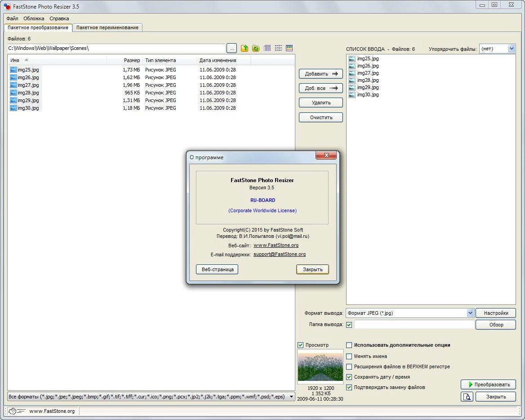Click www.FastStone.org in status bar
This screenshot has width=525, height=420.
point(52,411)
